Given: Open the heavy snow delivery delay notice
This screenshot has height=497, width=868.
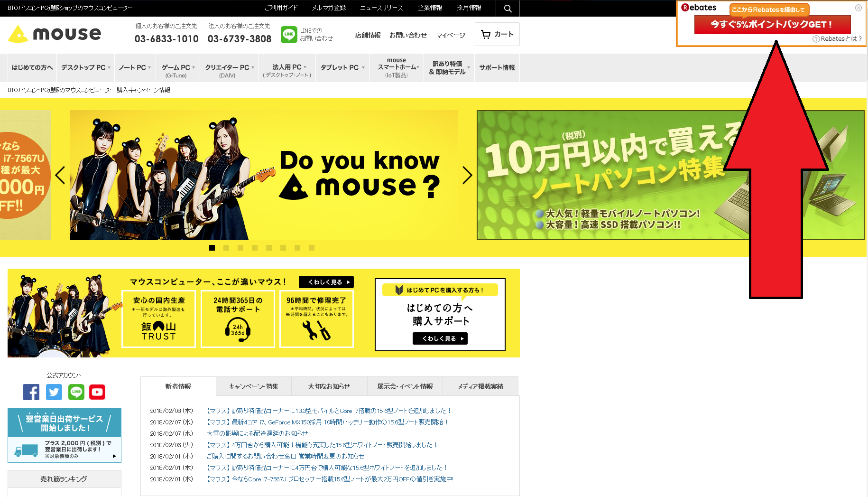Looking at the screenshot, I should pyautogui.click(x=257, y=433).
